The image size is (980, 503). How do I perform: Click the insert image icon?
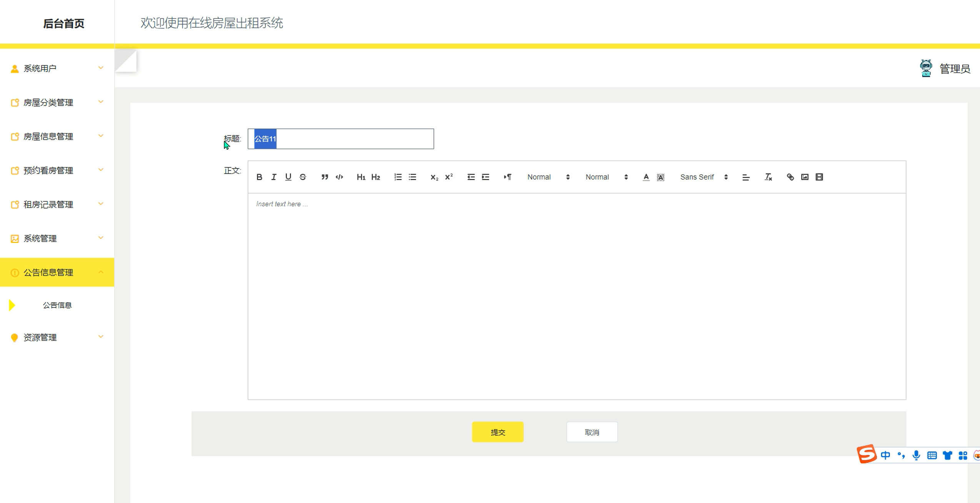[x=805, y=177]
